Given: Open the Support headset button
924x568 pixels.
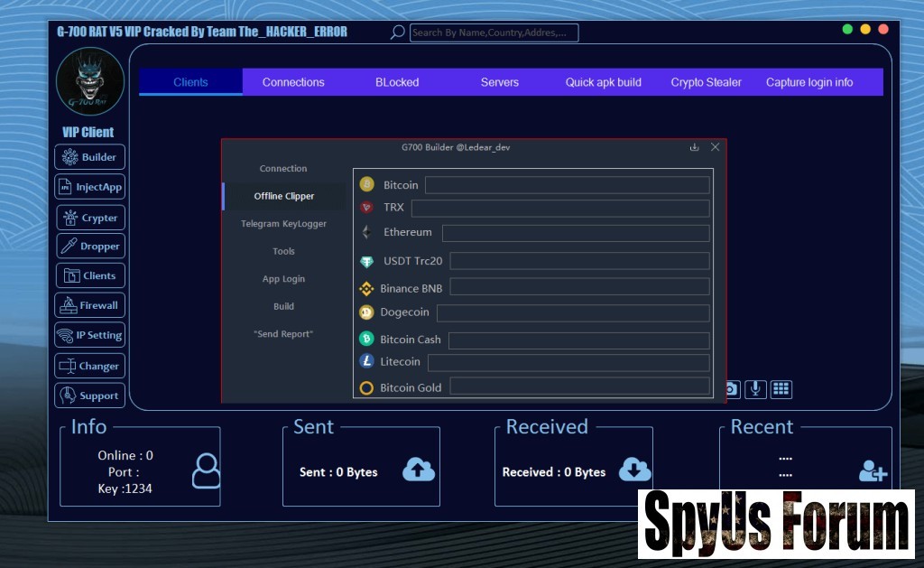Looking at the screenshot, I should click(89, 396).
